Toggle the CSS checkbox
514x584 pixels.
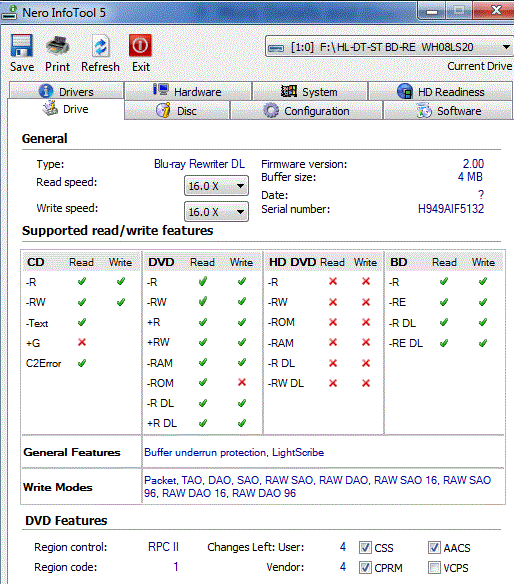365,548
